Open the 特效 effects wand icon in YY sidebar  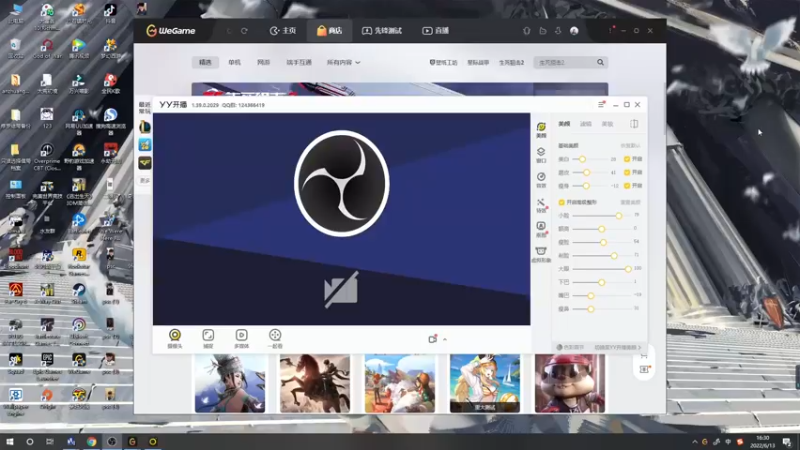(x=541, y=205)
